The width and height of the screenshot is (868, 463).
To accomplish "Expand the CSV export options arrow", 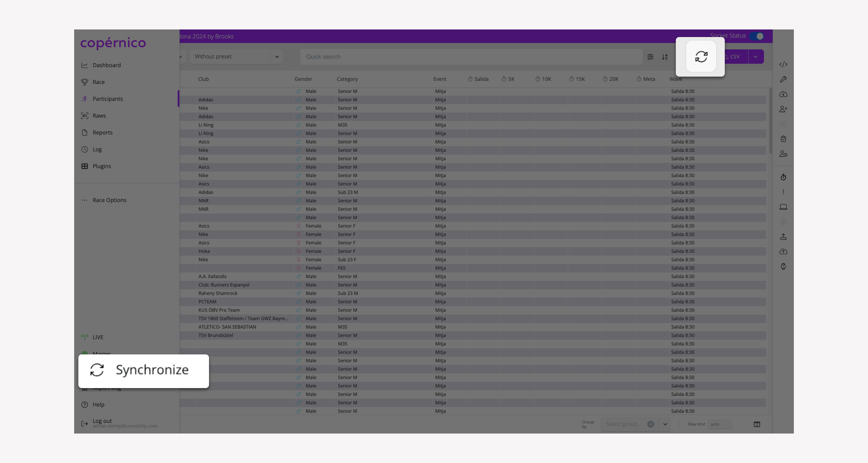I will click(x=755, y=56).
